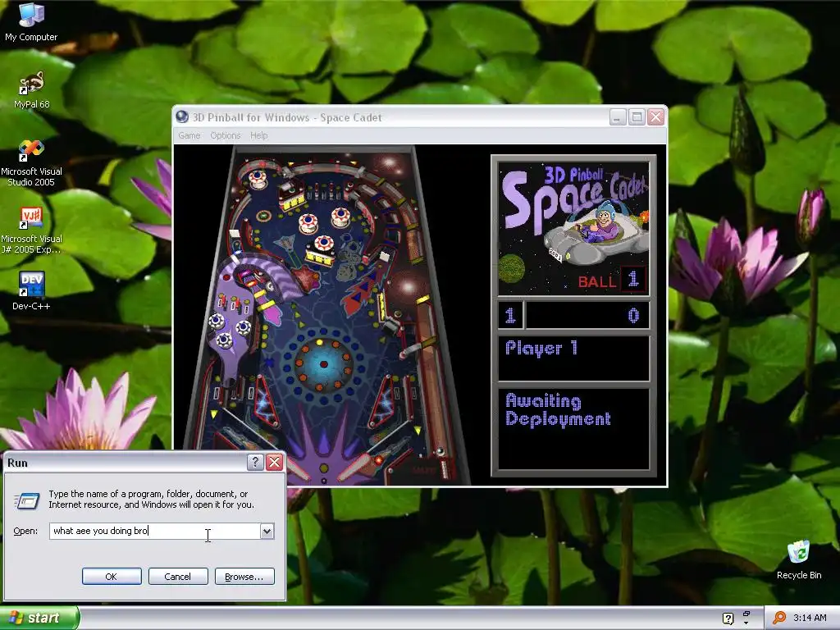Click the Awaiting Deployment message panel
840x630 pixels.
point(573,428)
